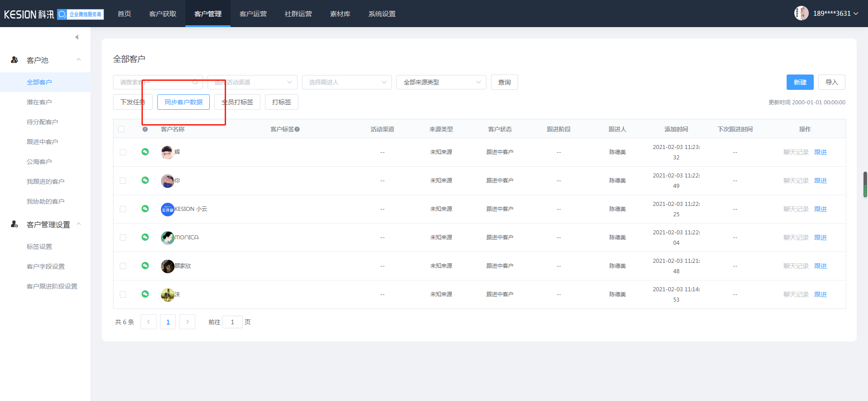Image resolution: width=868 pixels, height=401 pixels.
Task: Click the KESION 小云 avatar
Action: point(167,209)
